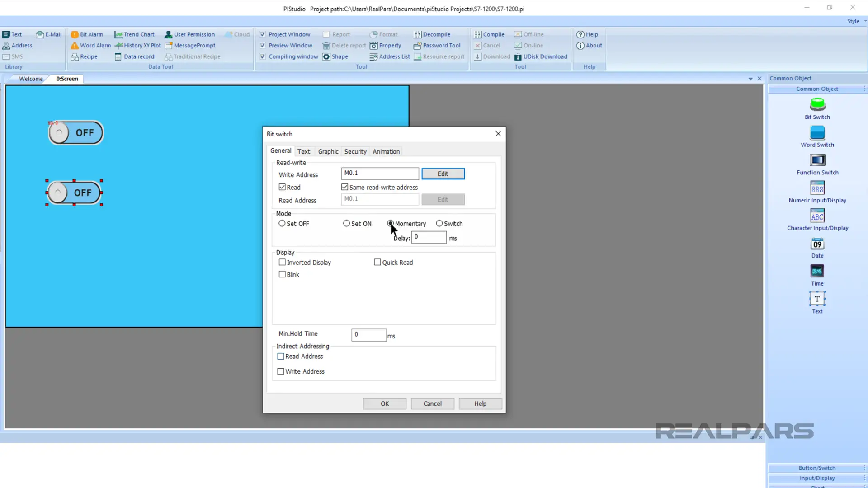Screen dimensions: 868x488
Task: Click the Delay value field
Action: [x=429, y=237]
